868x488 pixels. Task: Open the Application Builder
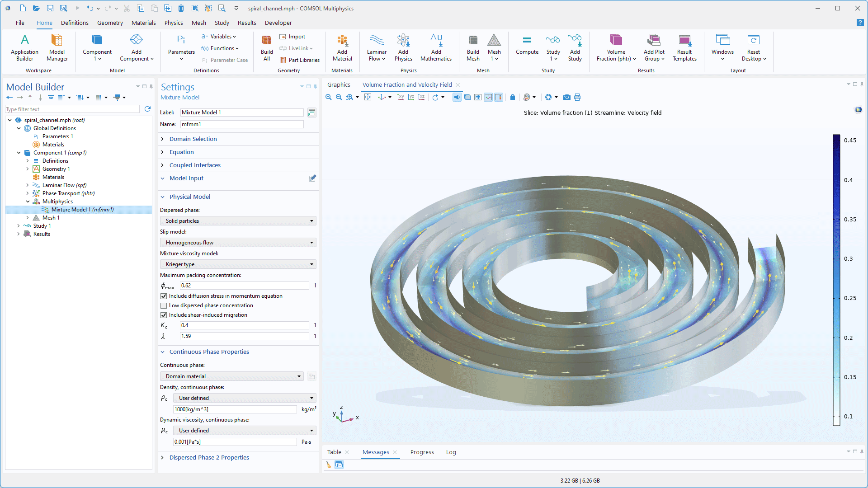24,47
